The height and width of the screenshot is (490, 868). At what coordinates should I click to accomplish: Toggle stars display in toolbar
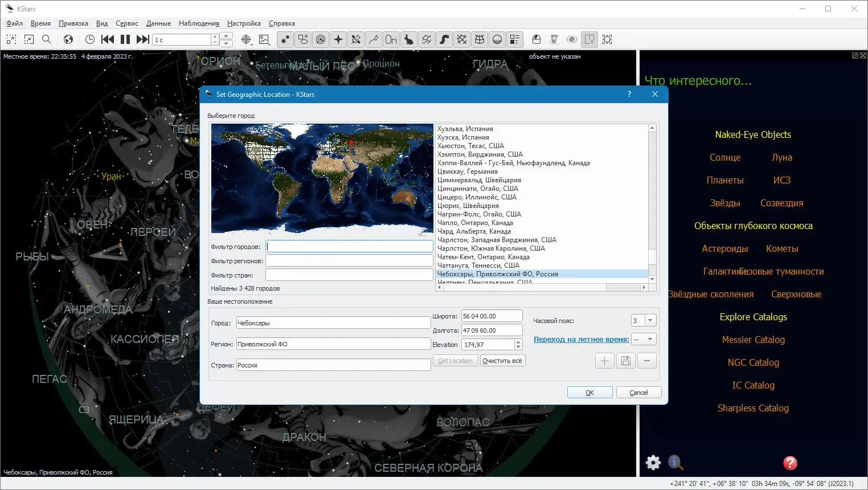pos(285,39)
